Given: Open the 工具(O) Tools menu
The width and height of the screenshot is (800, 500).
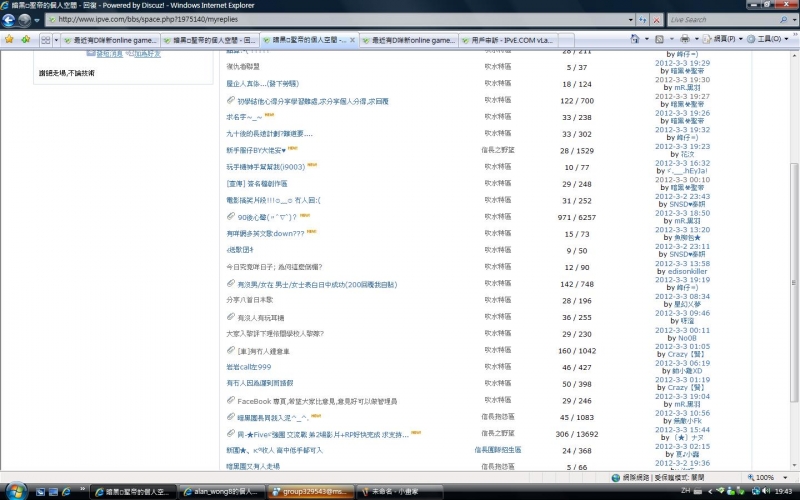Looking at the screenshot, I should click(x=767, y=39).
